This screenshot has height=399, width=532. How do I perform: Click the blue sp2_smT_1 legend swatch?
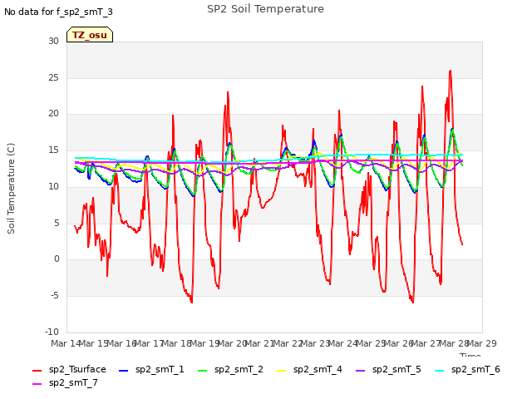pyautogui.click(x=124, y=371)
